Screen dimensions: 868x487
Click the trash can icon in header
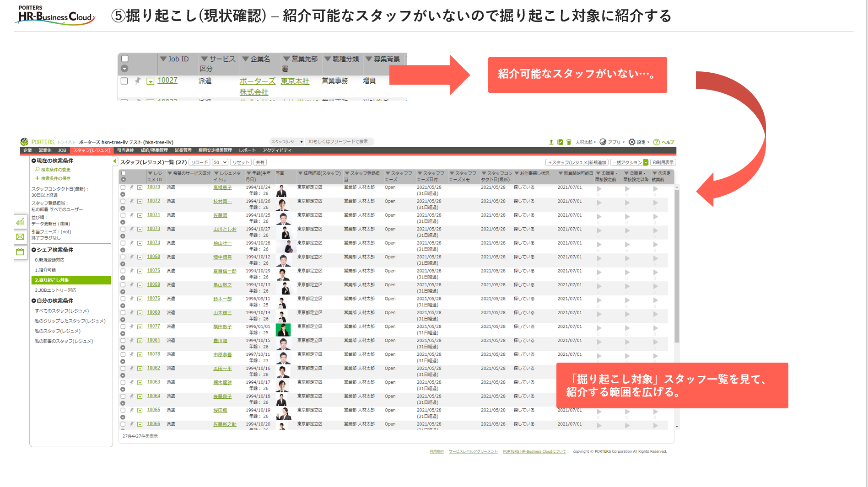click(569, 142)
